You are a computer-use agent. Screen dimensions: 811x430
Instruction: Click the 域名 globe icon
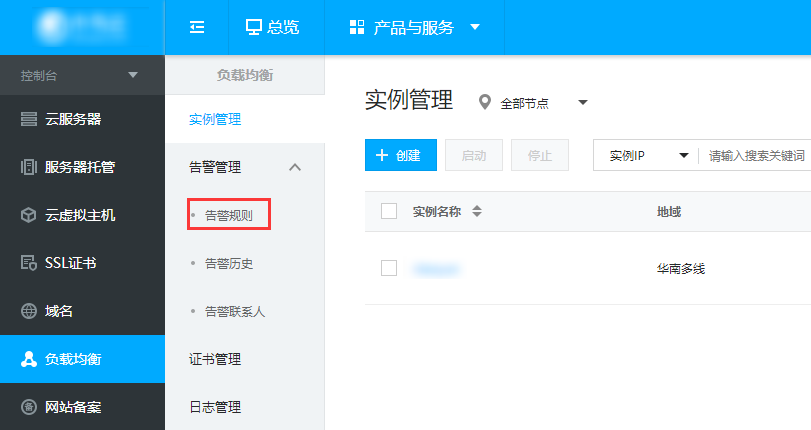[29, 311]
